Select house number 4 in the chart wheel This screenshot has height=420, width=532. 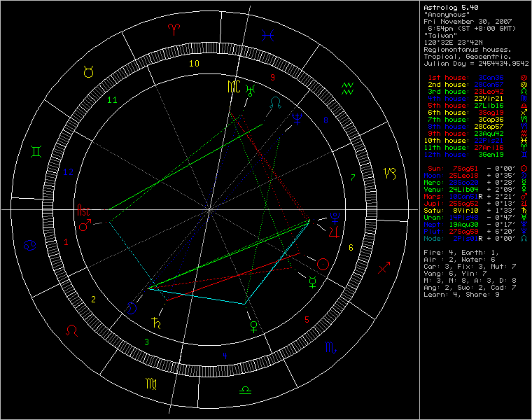pyautogui.click(x=225, y=356)
